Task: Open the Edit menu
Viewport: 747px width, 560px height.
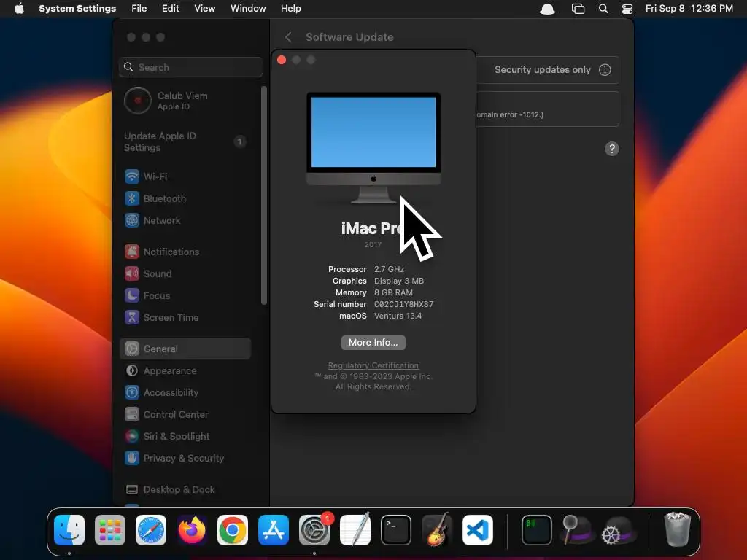Action: coord(171,9)
